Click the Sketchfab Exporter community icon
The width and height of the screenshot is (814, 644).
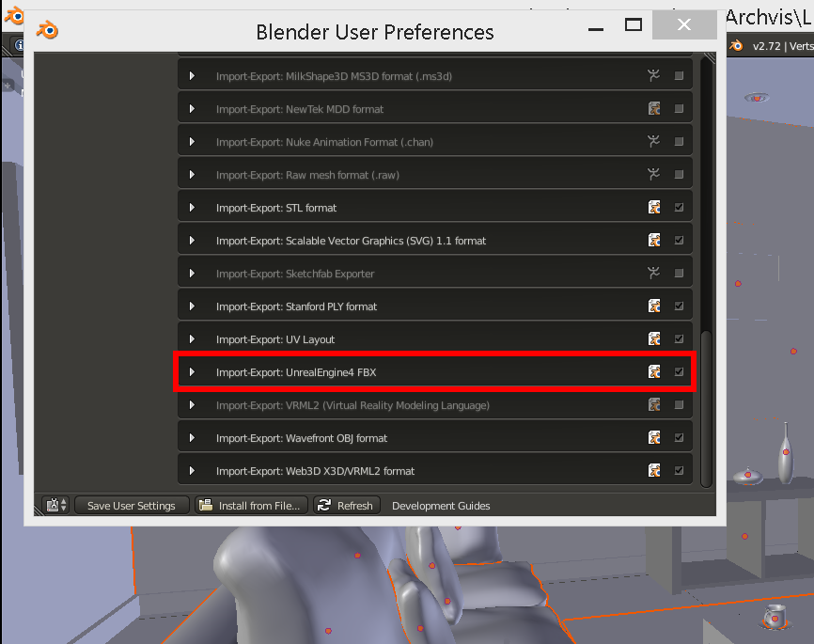click(653, 273)
